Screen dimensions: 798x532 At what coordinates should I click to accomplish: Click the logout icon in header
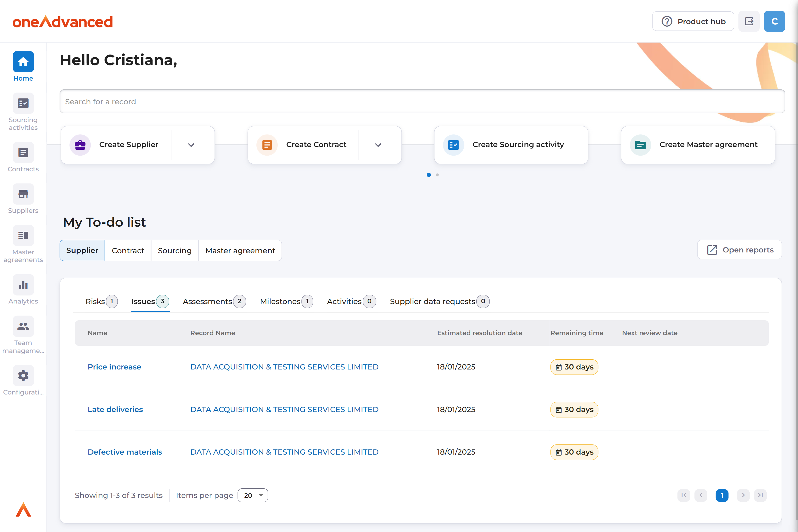749,21
